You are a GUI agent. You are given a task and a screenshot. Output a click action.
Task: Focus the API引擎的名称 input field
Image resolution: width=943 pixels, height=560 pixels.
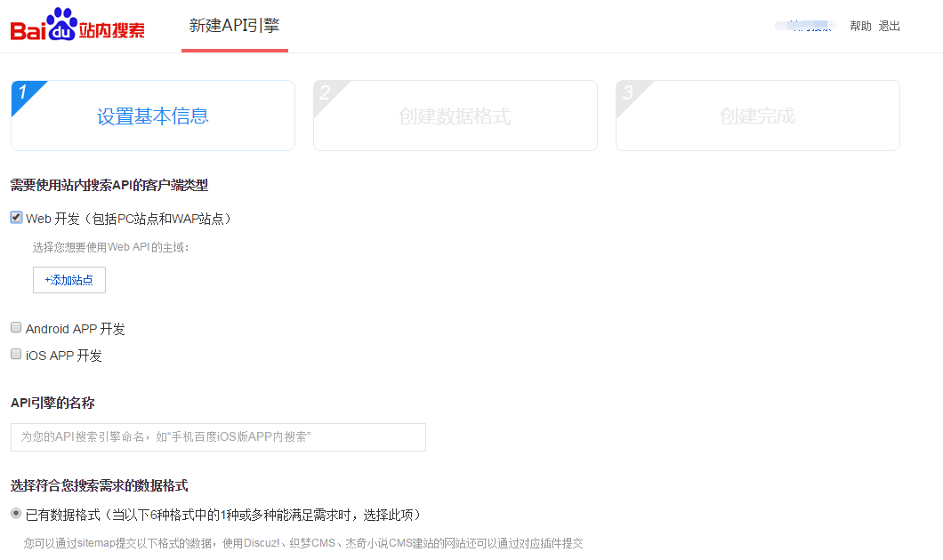point(218,436)
